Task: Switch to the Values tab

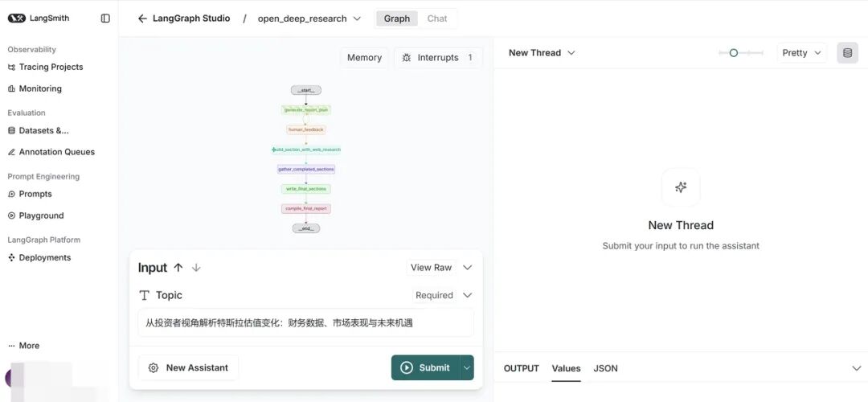Action: 566,368
